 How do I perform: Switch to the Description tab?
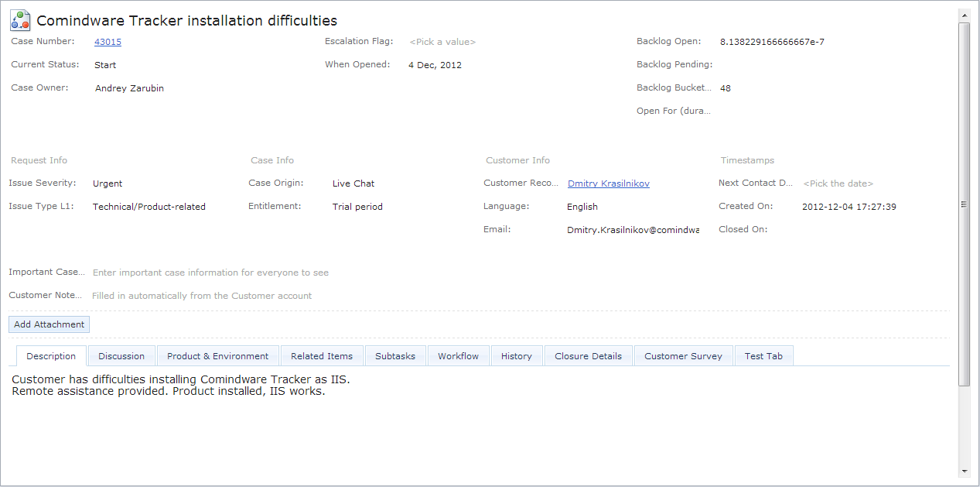pos(51,356)
